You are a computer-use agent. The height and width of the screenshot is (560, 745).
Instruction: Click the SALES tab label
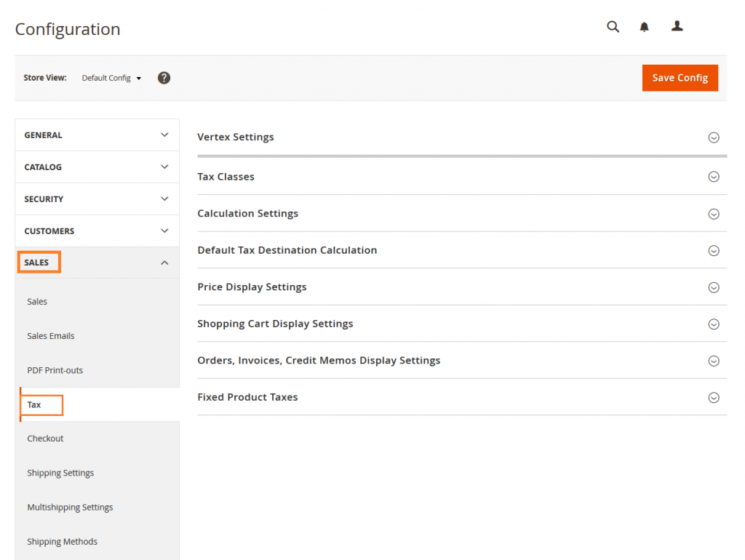pyautogui.click(x=36, y=263)
